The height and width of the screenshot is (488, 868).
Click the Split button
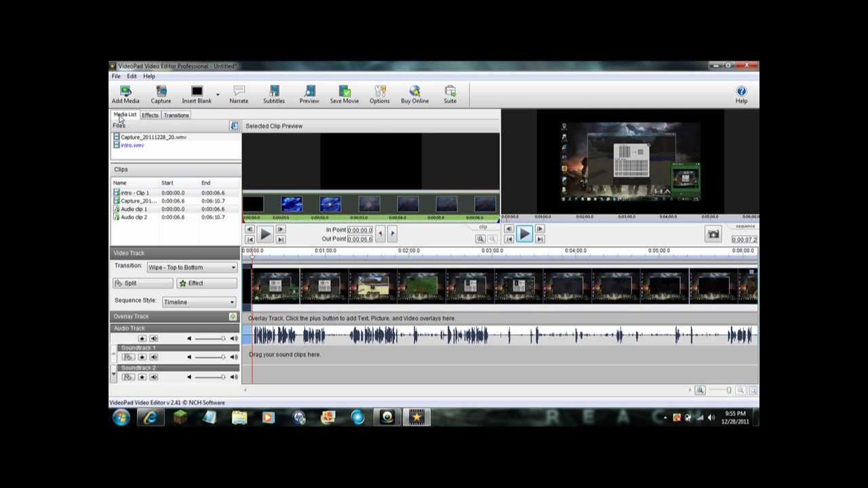click(142, 283)
